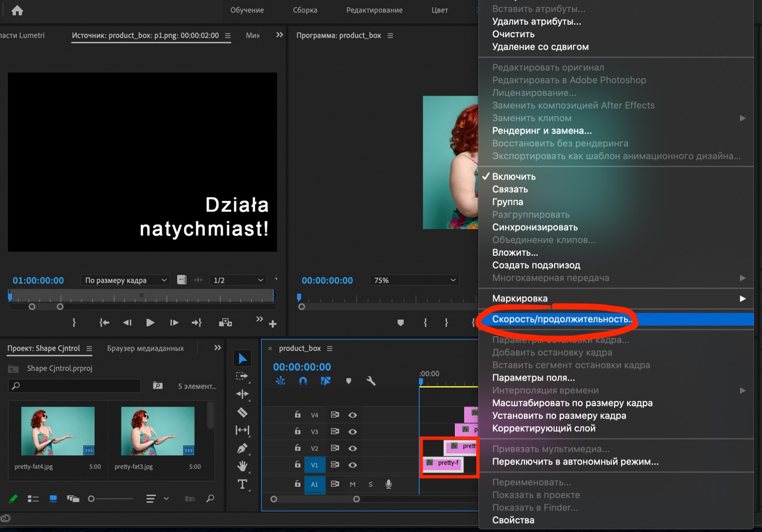The width and height of the screenshot is (762, 532).
Task: Show hidden Source panel tabs chevron
Action: coord(279,35)
